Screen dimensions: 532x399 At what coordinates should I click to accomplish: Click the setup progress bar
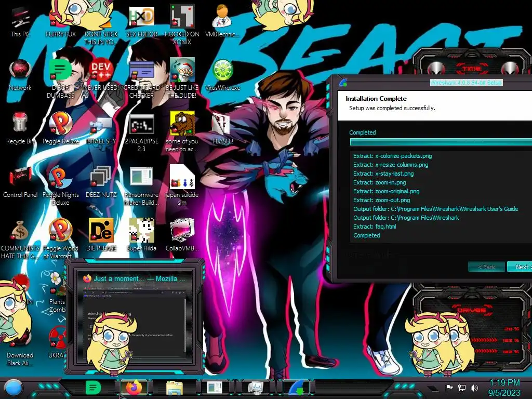pos(441,142)
